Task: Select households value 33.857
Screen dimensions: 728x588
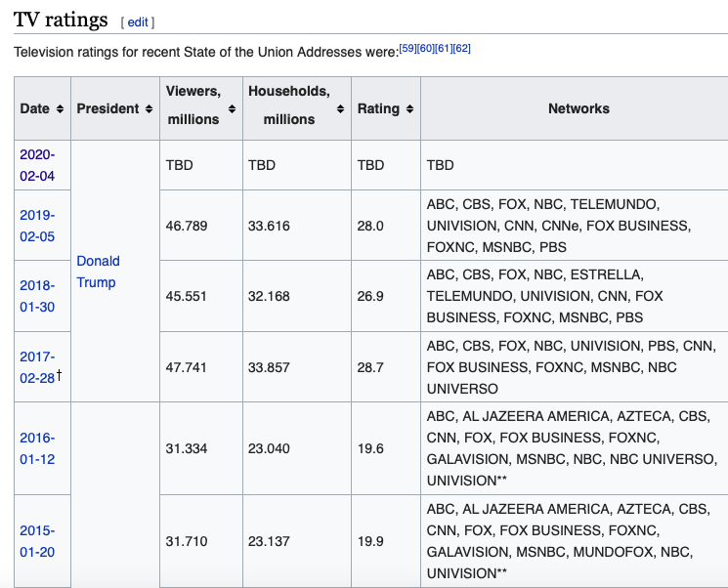Action: [269, 367]
